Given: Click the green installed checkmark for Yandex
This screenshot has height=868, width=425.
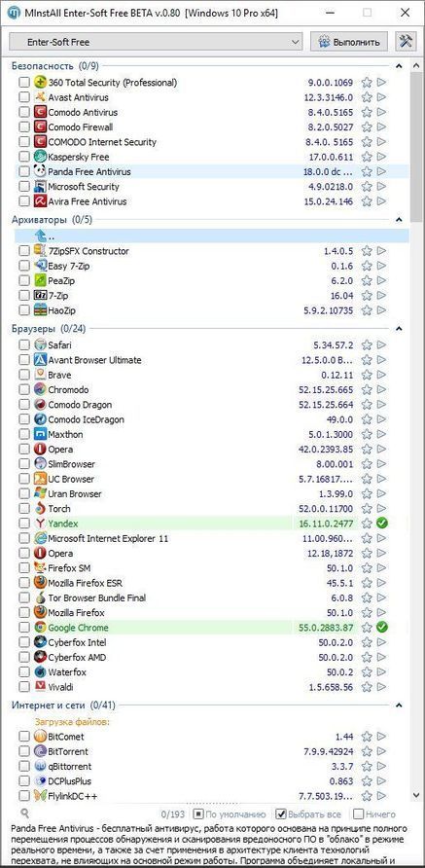Looking at the screenshot, I should [382, 524].
